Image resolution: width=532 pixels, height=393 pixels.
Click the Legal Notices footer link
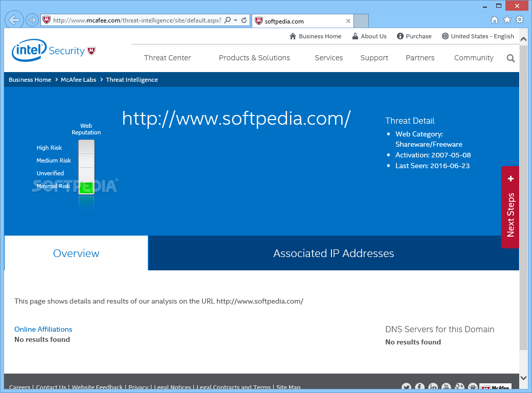[172, 387]
